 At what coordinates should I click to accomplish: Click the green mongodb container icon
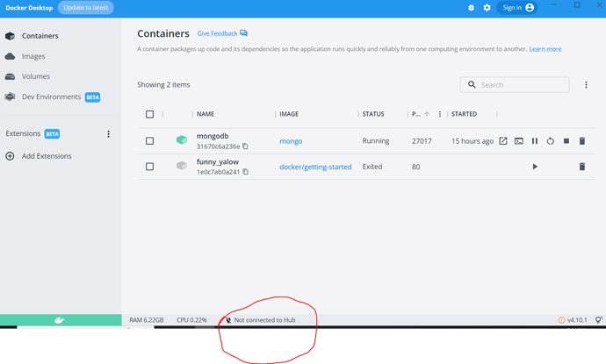[182, 139]
